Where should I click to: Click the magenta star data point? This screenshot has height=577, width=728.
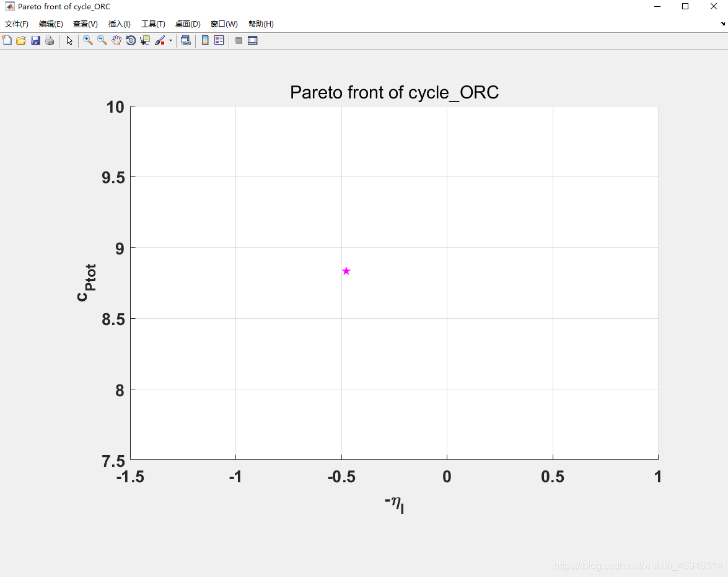point(346,271)
